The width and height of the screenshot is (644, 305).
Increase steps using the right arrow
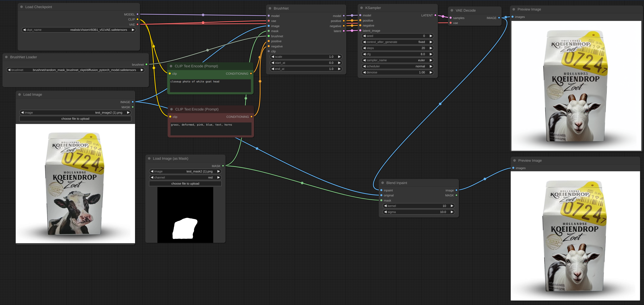click(431, 48)
